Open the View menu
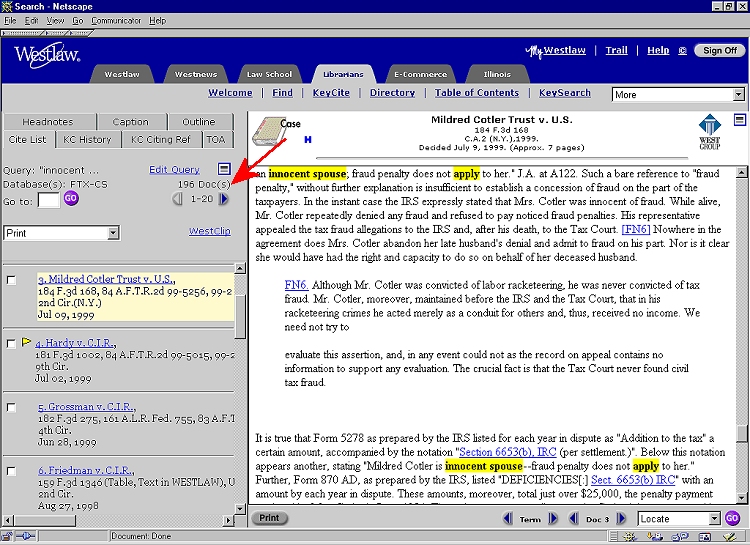This screenshot has height=545, width=750. (55, 21)
